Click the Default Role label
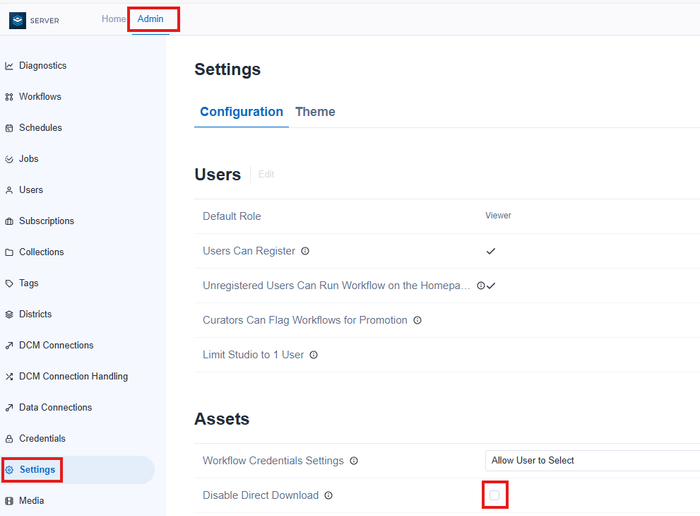 232,216
